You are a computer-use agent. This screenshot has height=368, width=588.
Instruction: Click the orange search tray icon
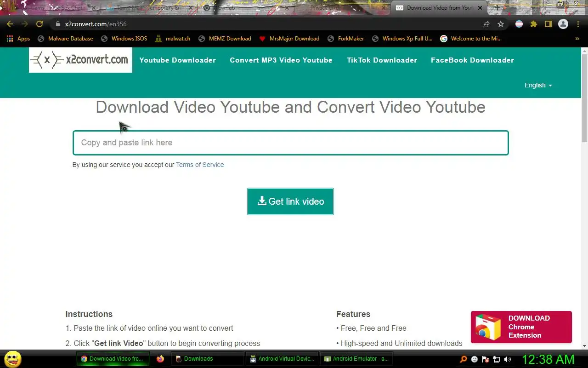pyautogui.click(x=464, y=359)
